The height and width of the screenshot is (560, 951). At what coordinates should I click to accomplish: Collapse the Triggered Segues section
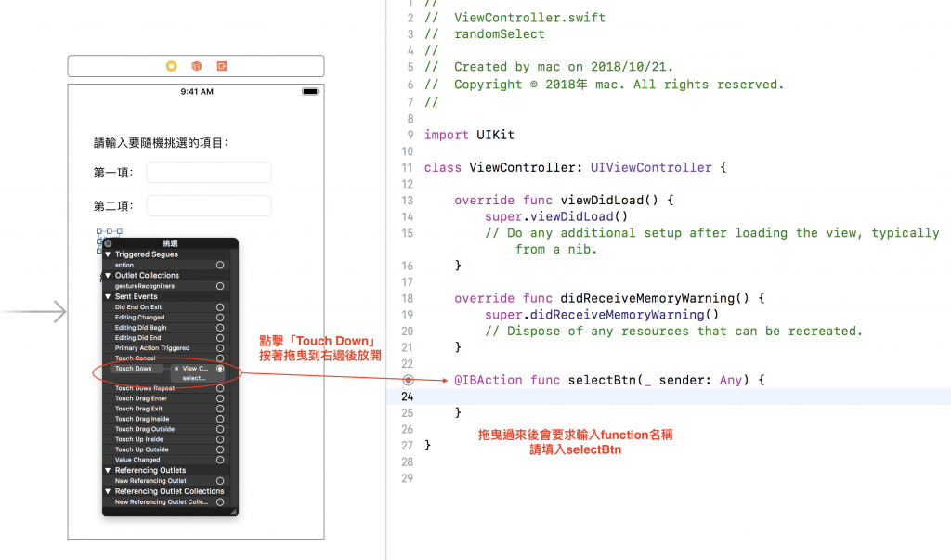click(108, 254)
